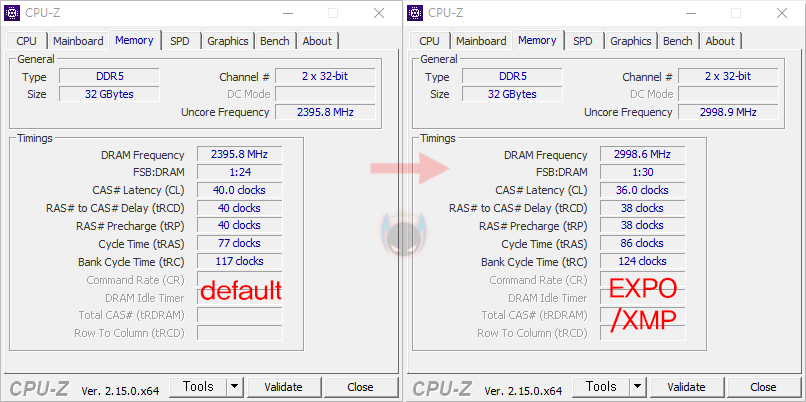Close the right CPU-Z window with X

tap(782, 13)
